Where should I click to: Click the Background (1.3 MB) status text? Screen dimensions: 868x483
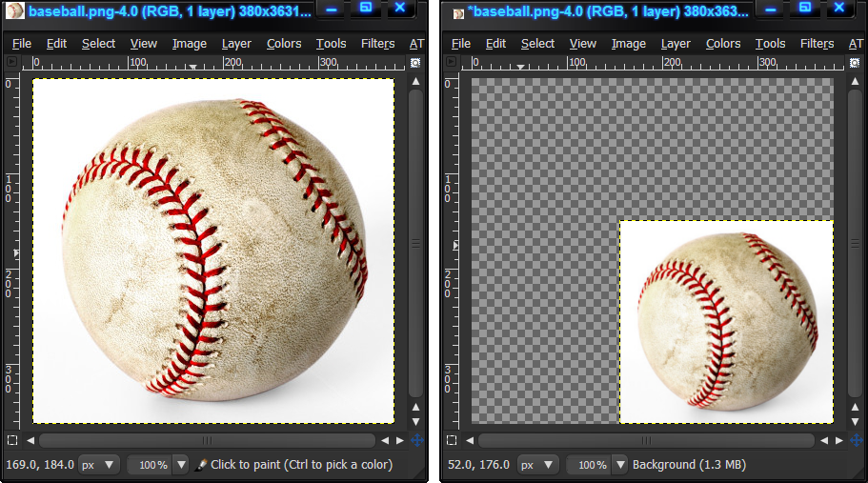689,465
